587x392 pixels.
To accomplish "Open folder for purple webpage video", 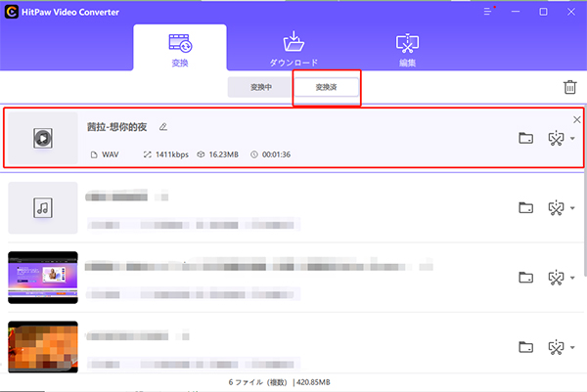I will 526,278.
